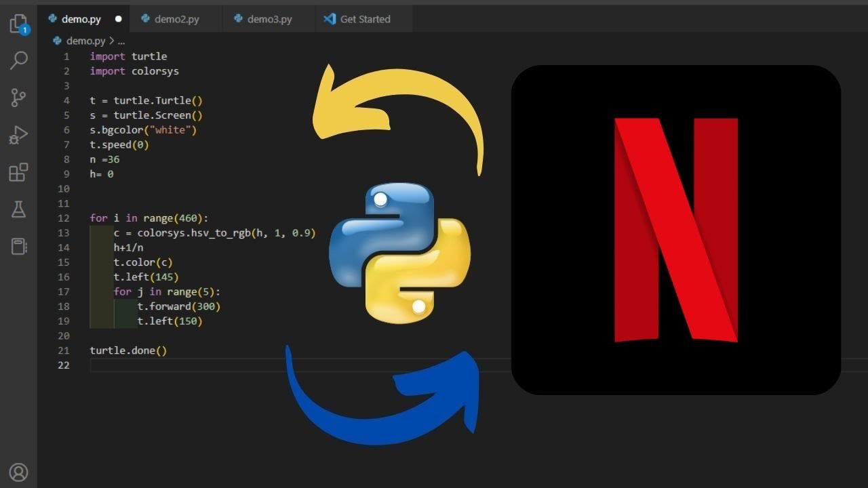Open the Source Control view icon

click(19, 98)
